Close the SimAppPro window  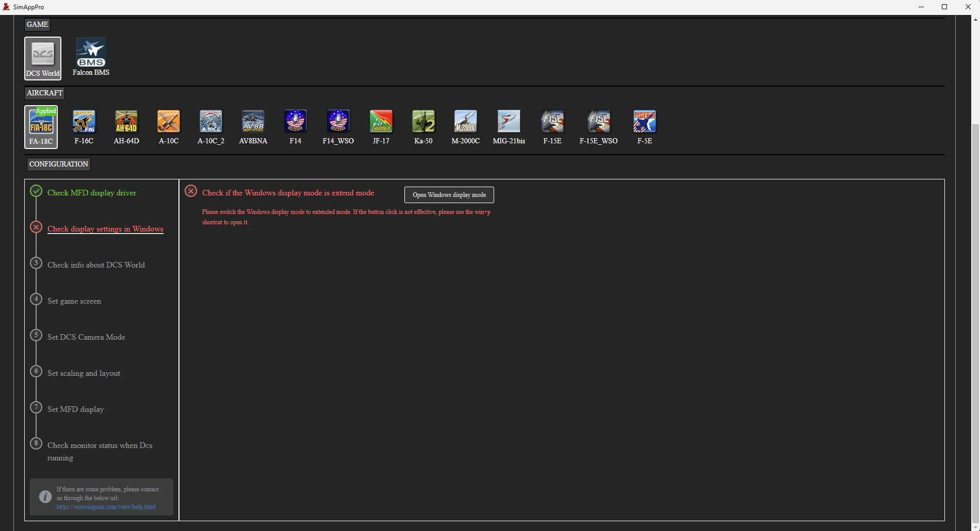coord(968,7)
